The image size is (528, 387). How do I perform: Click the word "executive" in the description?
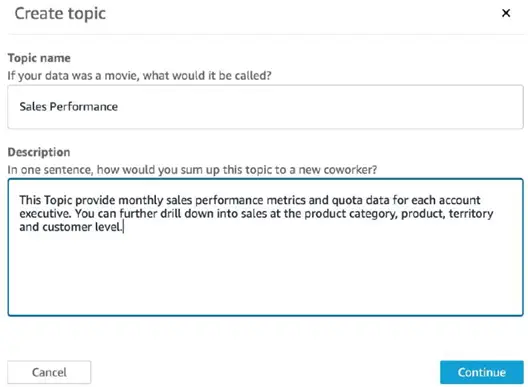(44, 214)
